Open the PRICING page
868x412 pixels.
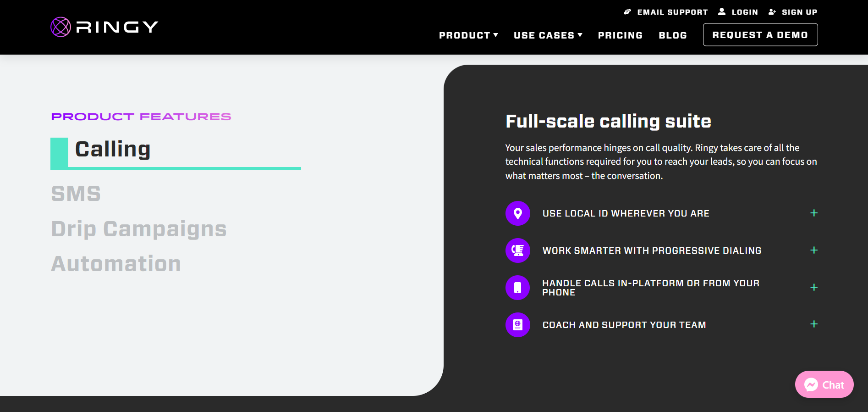(620, 35)
